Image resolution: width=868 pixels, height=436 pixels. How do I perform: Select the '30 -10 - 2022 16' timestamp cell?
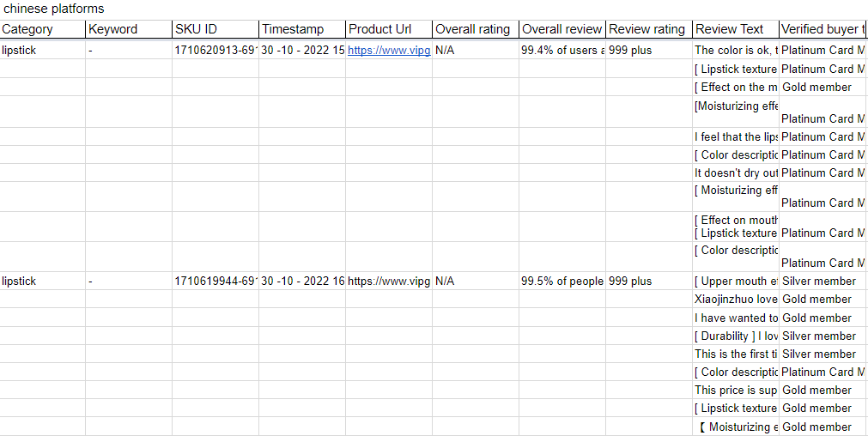pos(302,282)
